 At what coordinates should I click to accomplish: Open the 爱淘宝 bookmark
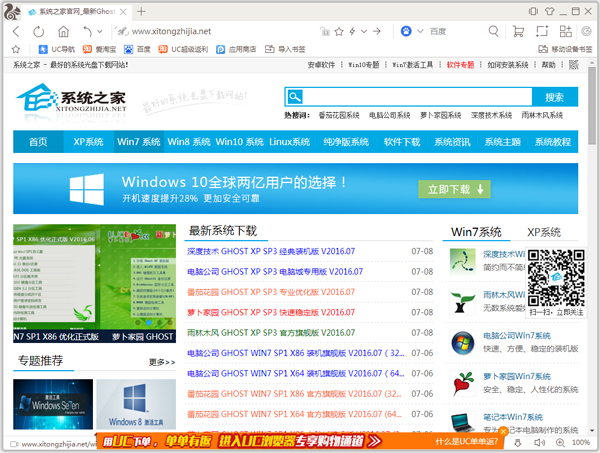tap(99, 49)
